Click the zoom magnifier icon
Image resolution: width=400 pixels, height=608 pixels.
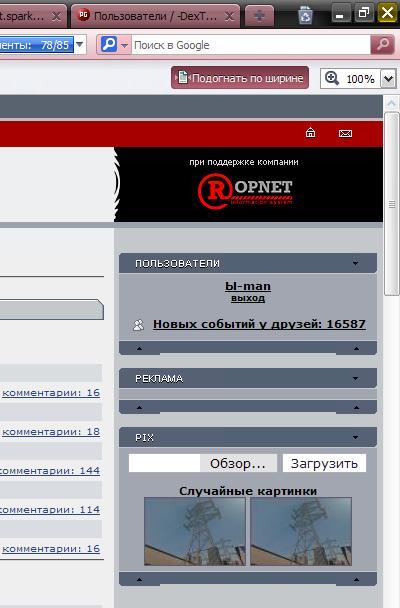332,78
